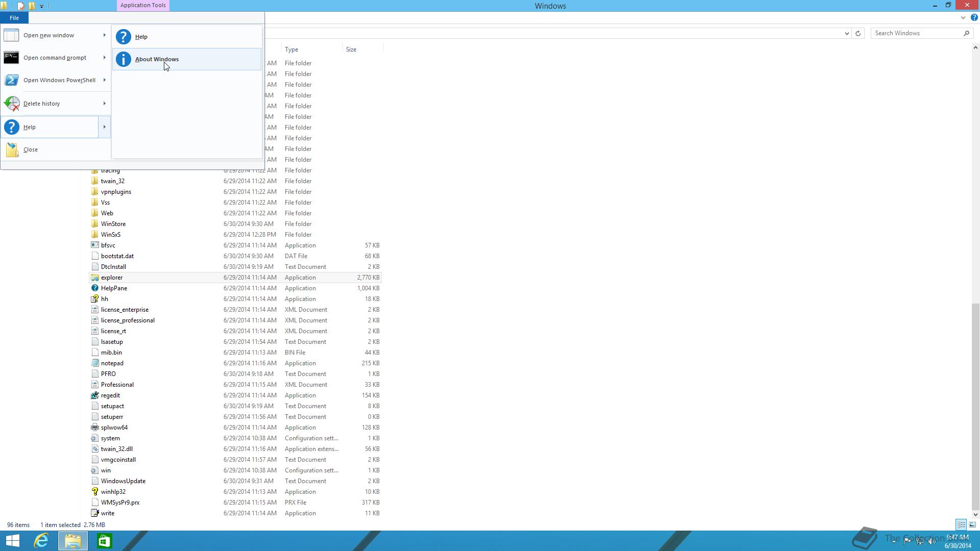Click the ribbon help question mark icon
This screenshot has height=551, width=980.
pos(974,17)
